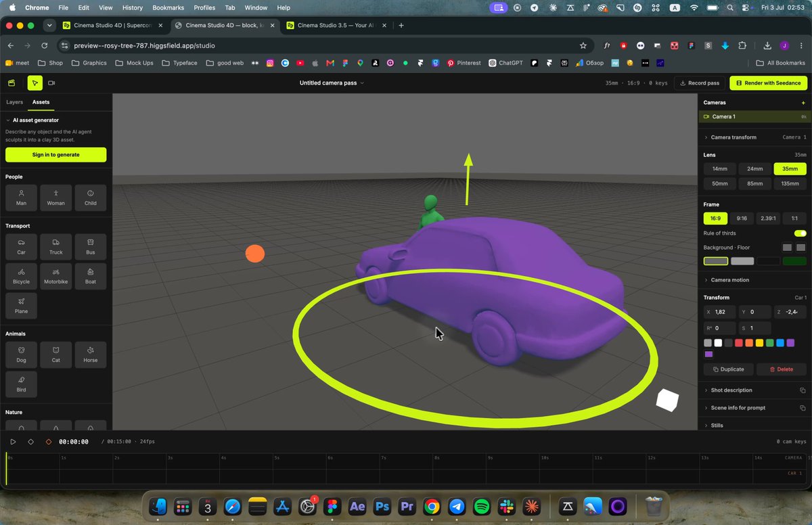Open the Bookmarks menu in the menu bar
The width and height of the screenshot is (812, 525).
pyautogui.click(x=168, y=7)
